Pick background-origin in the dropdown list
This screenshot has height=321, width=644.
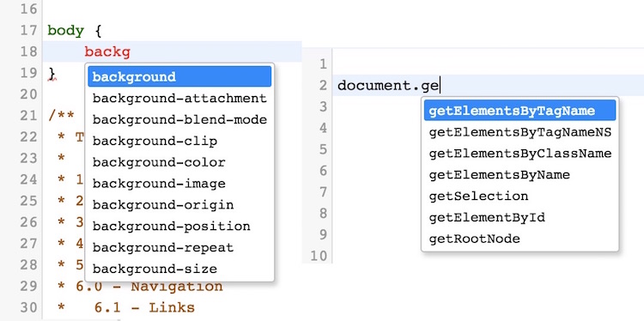click(x=179, y=205)
